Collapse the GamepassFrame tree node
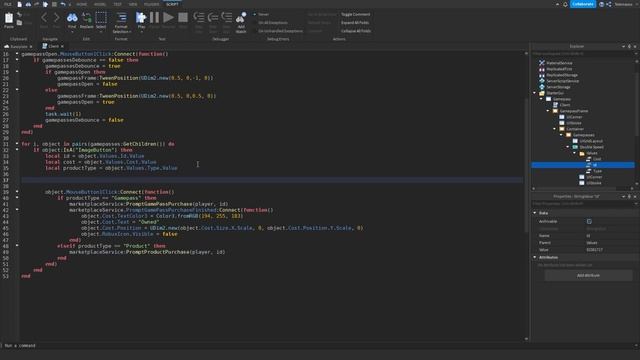Screen dimensions: 640x360 [548, 111]
